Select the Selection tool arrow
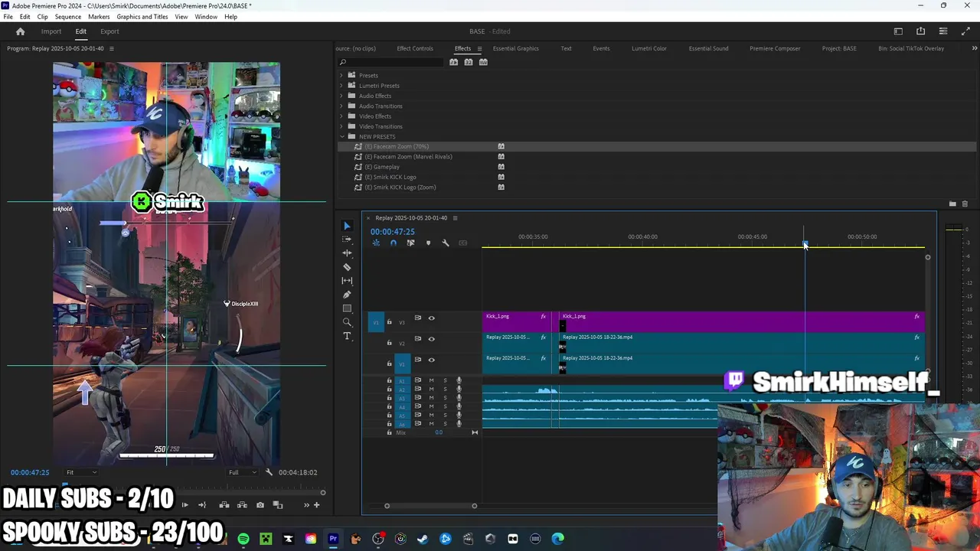Image resolution: width=980 pixels, height=551 pixels. [347, 226]
